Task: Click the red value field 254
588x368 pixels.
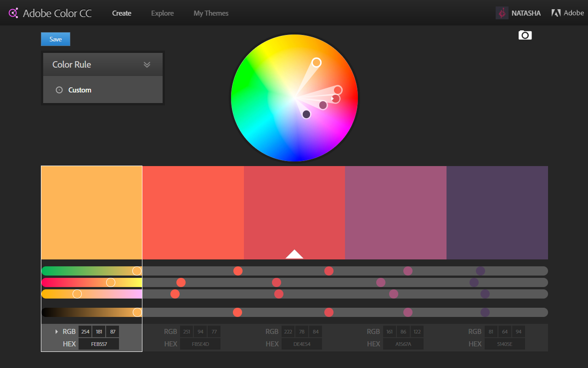Action: (85, 332)
